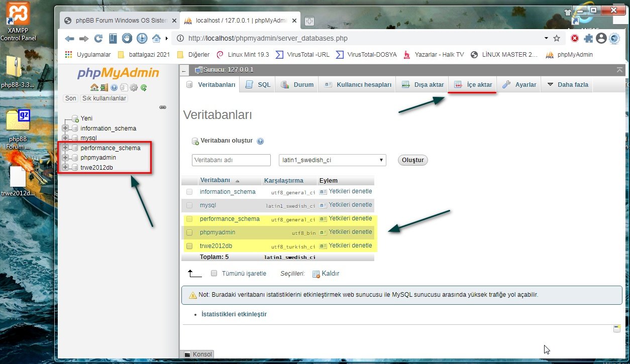
Task: Tick the Tümünü işaretle checkbox
Action: 214,273
